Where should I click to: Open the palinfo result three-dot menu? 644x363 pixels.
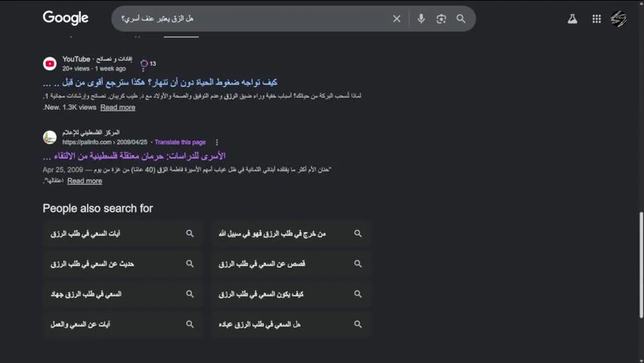[x=217, y=142]
